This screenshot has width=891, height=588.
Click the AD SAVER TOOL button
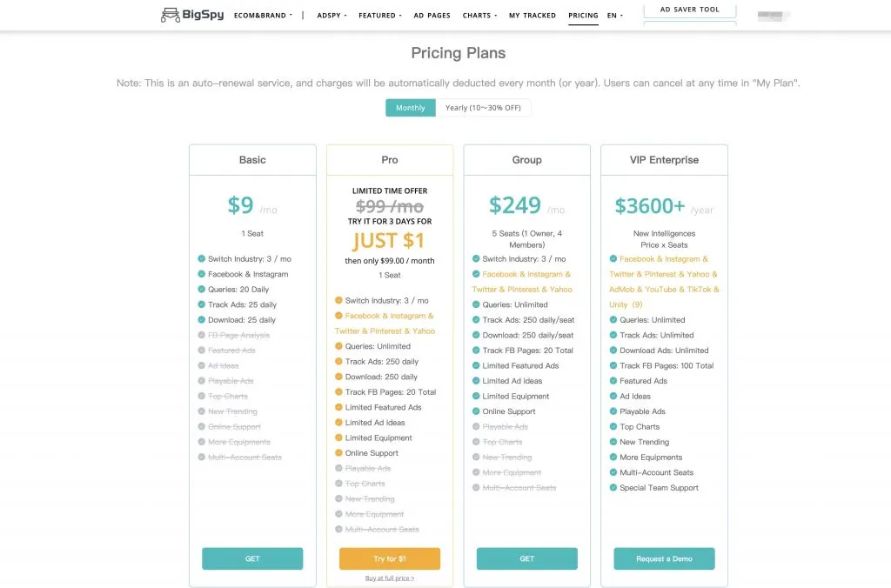tap(689, 10)
